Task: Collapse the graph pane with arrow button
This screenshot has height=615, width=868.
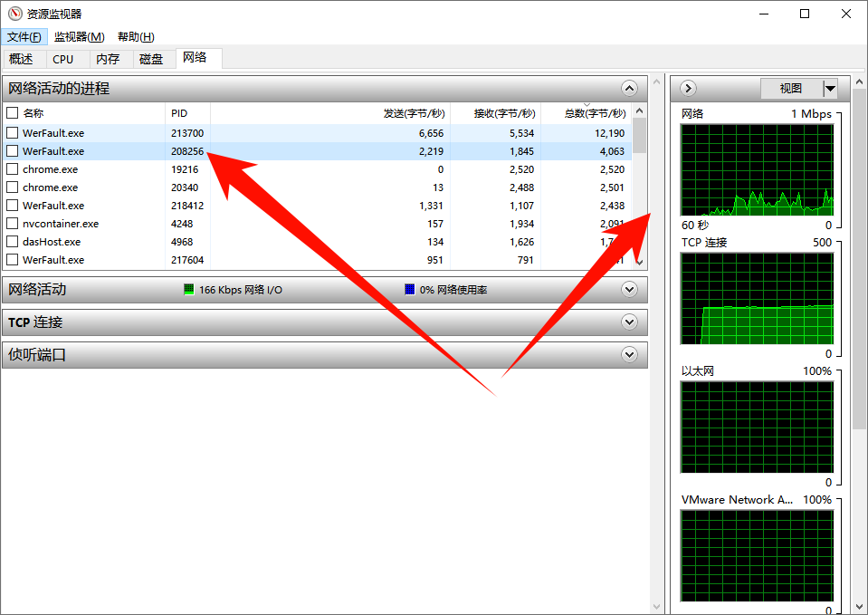Action: tap(688, 88)
